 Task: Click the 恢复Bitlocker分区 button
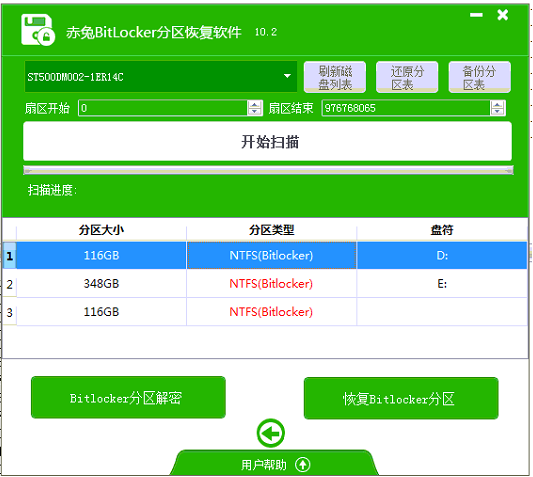[401, 398]
